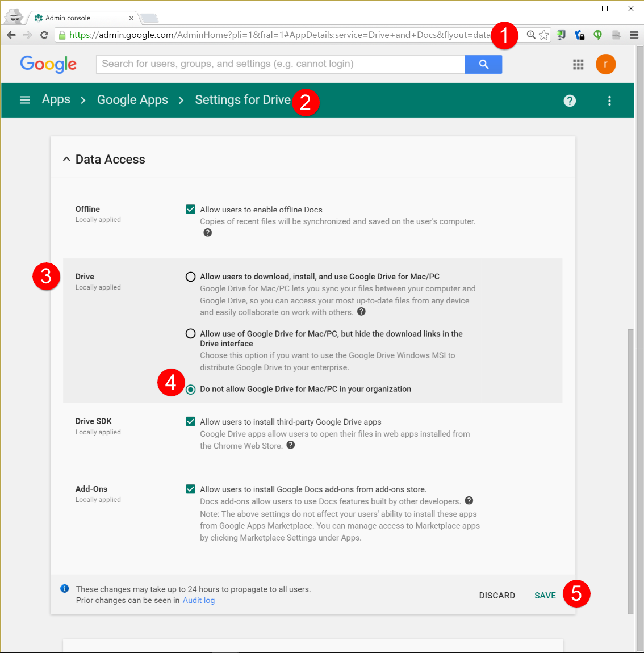Screen dimensions: 644x653
Task: Select Allow users to download Google Drive for Mac/PC
Action: point(190,277)
